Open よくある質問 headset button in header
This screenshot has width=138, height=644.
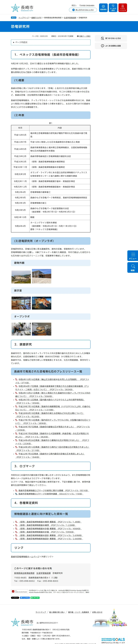tap(113, 8)
